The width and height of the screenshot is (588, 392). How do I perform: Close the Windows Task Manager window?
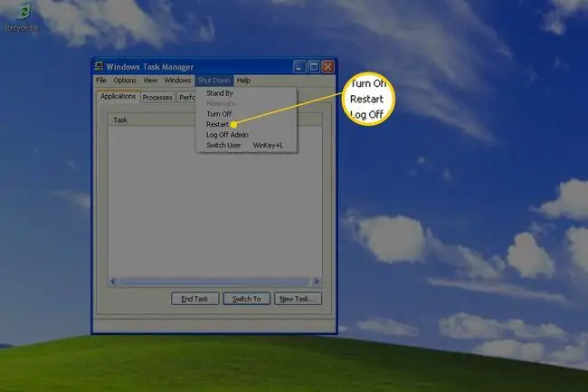[327, 67]
